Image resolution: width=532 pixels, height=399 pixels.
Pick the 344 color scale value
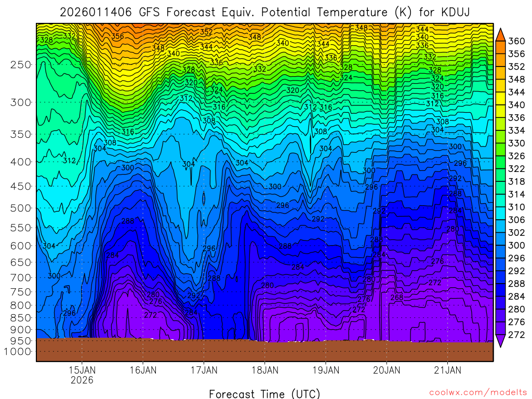[516, 92]
